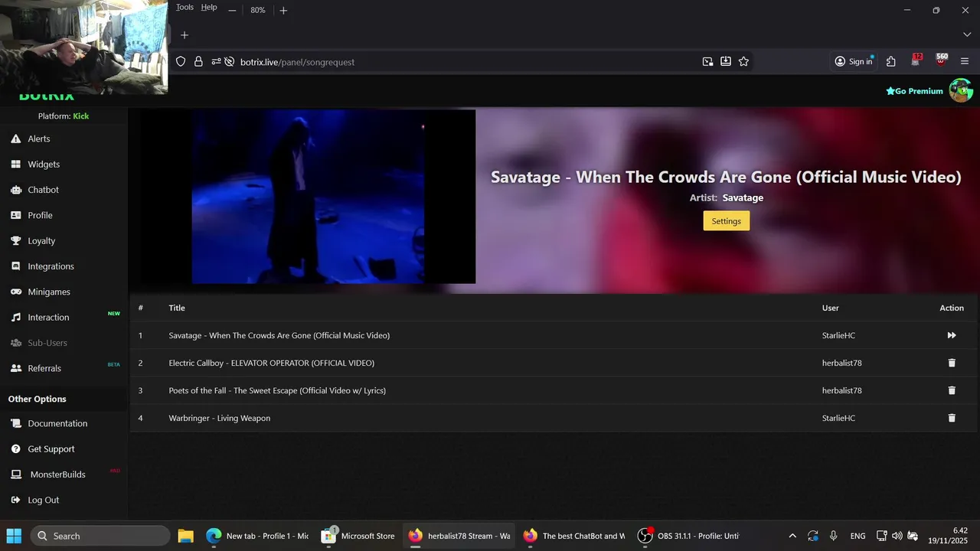The width and height of the screenshot is (980, 551).
Task: Select Electric Callboy ELEVATOR OPERATOR title
Action: (272, 363)
